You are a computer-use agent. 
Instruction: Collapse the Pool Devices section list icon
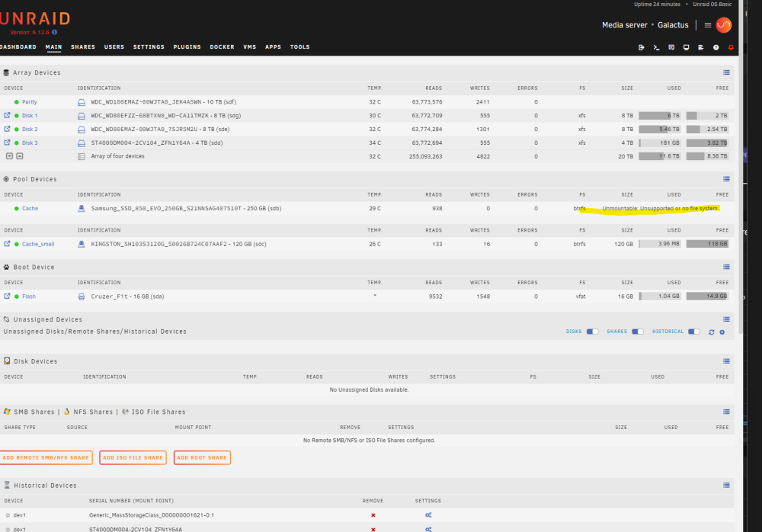726,179
